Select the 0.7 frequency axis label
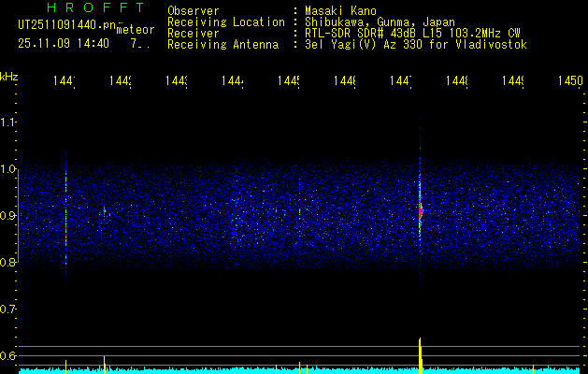Image resolution: width=588 pixels, height=374 pixels. point(9,309)
